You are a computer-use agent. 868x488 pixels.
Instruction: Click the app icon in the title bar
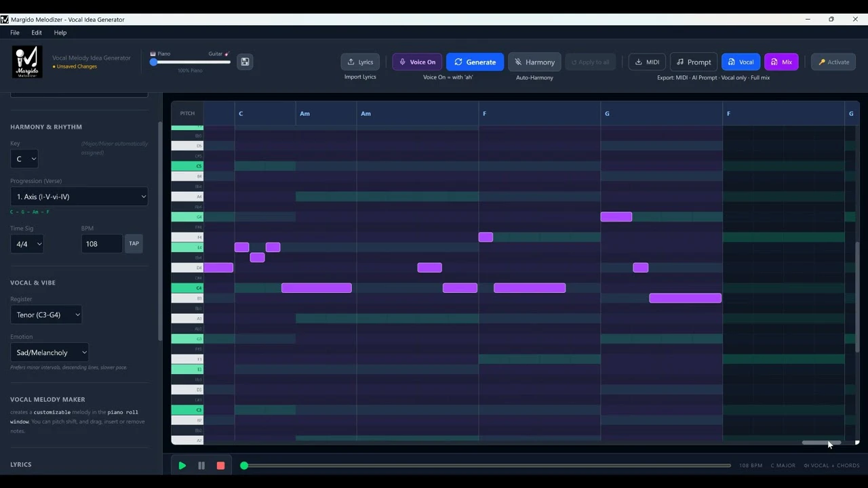point(5,20)
